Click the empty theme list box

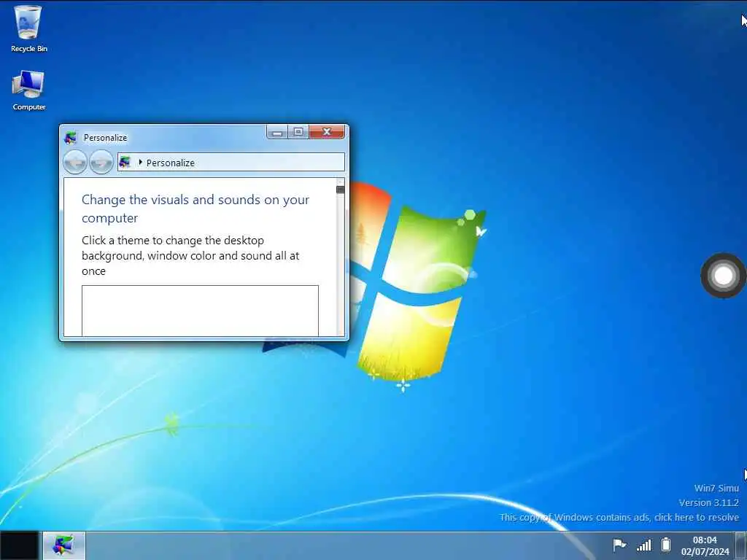pyautogui.click(x=200, y=311)
